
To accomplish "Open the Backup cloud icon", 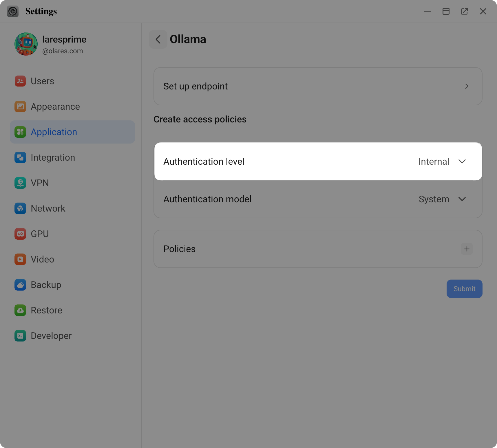I will point(20,285).
